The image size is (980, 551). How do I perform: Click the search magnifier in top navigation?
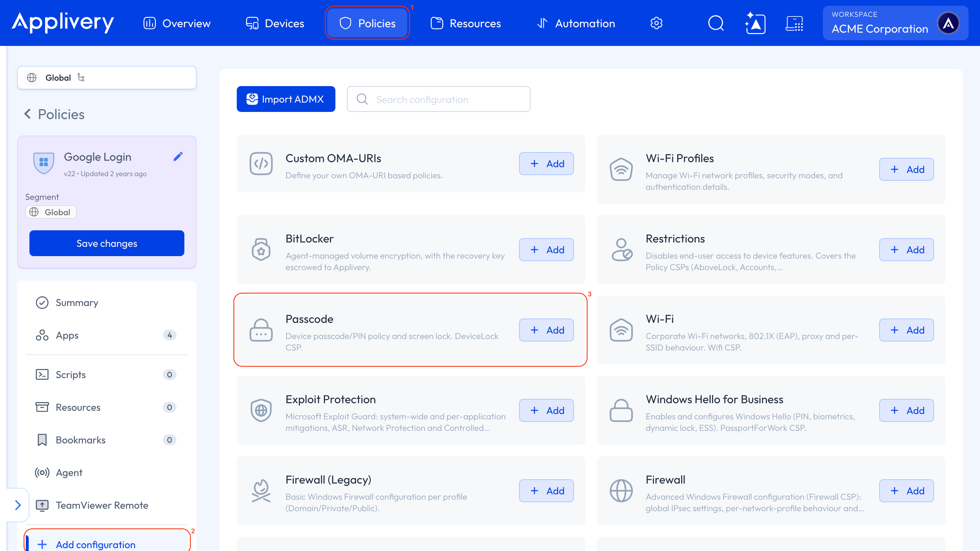(716, 23)
